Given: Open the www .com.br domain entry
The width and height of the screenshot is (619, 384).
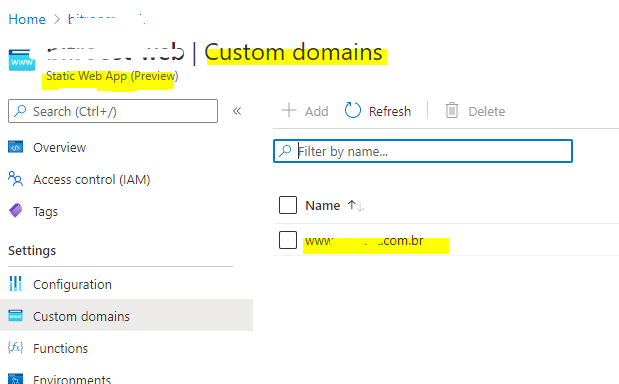Looking at the screenshot, I should (364, 240).
